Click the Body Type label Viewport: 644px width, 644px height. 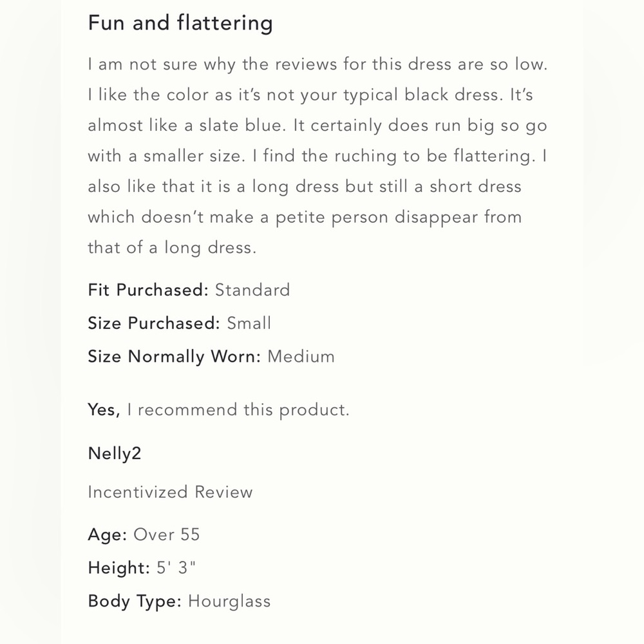[x=135, y=601]
